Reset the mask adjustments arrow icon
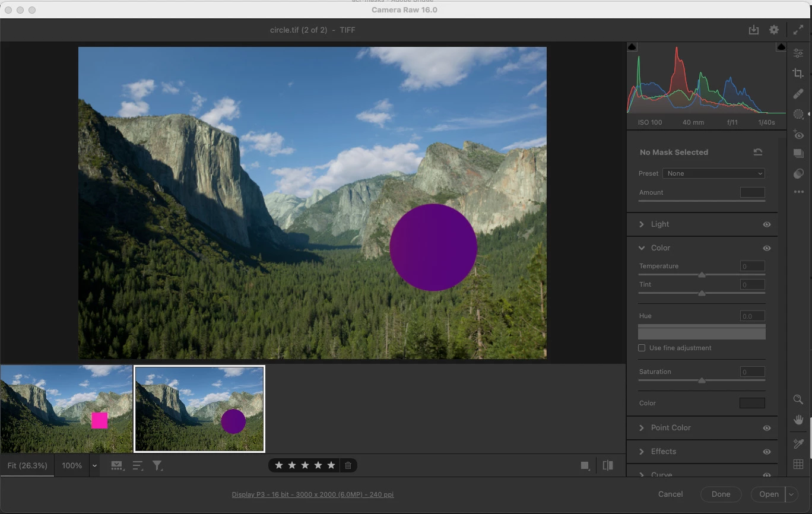Viewport: 812px width, 514px height. [x=758, y=152]
